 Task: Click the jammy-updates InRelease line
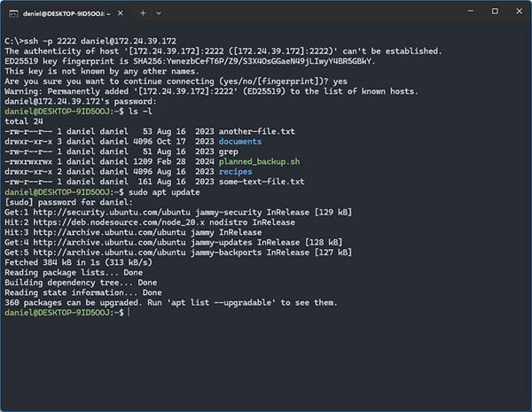tap(174, 243)
